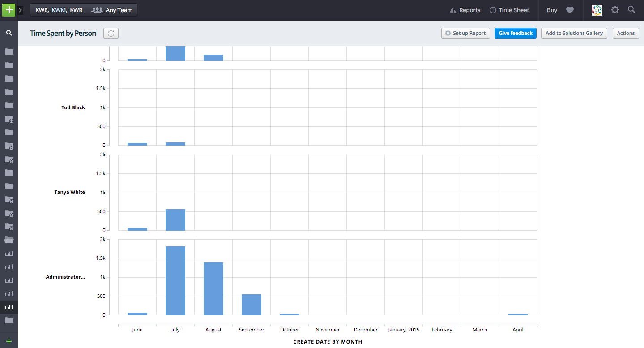This screenshot has width=644, height=348.
Task: Toggle the heart favorite in the top bar
Action: coord(570,10)
